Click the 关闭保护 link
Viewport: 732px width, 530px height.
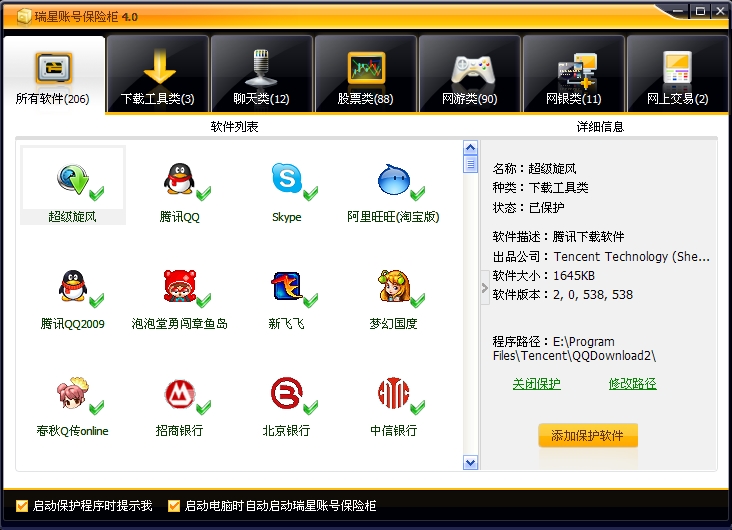(536, 384)
